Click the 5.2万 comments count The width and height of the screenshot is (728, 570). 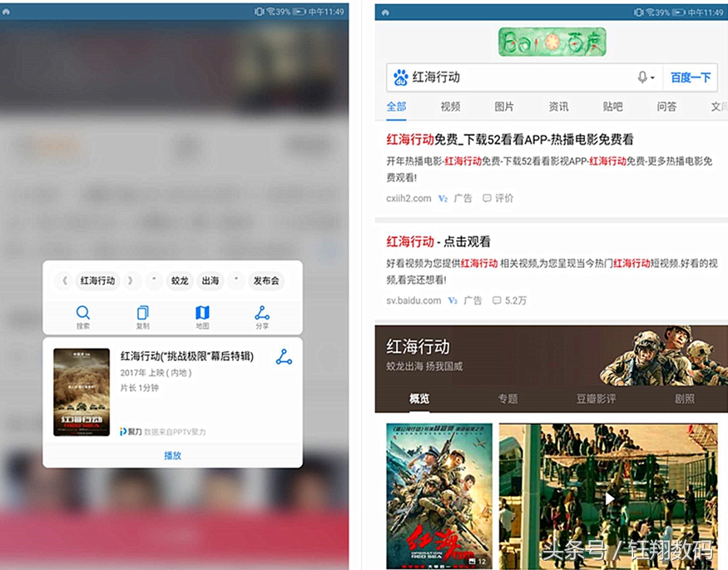tap(509, 300)
